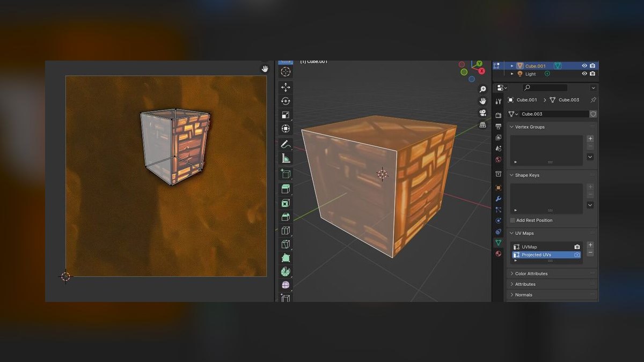Select the Scale tool
This screenshot has width=644, height=362.
click(x=286, y=115)
